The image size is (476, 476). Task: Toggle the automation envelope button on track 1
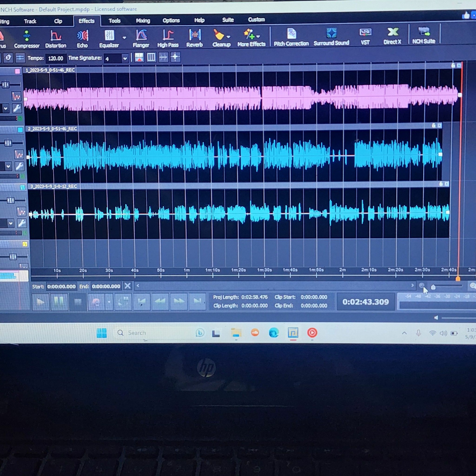16,96
